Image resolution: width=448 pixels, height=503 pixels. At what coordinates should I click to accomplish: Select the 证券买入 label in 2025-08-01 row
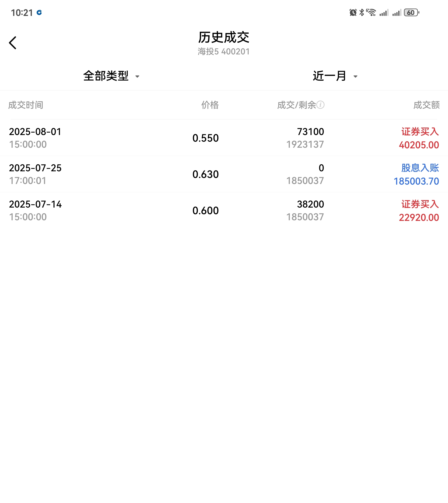coord(420,132)
